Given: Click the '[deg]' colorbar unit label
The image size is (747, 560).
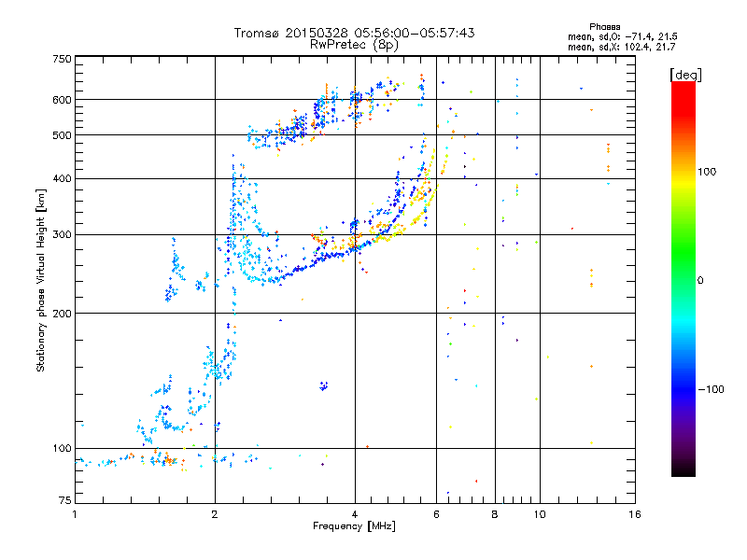Looking at the screenshot, I should pos(685,75).
